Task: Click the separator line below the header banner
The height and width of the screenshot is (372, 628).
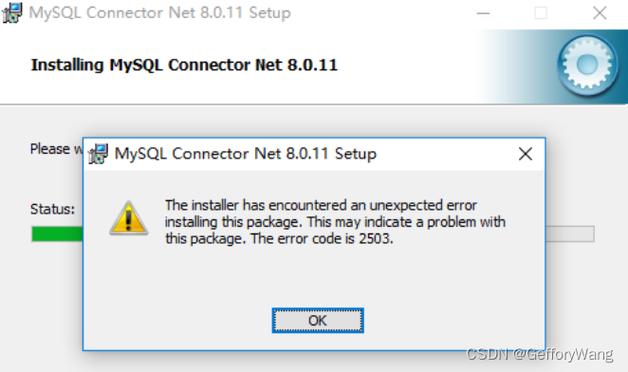Action: pos(314,105)
